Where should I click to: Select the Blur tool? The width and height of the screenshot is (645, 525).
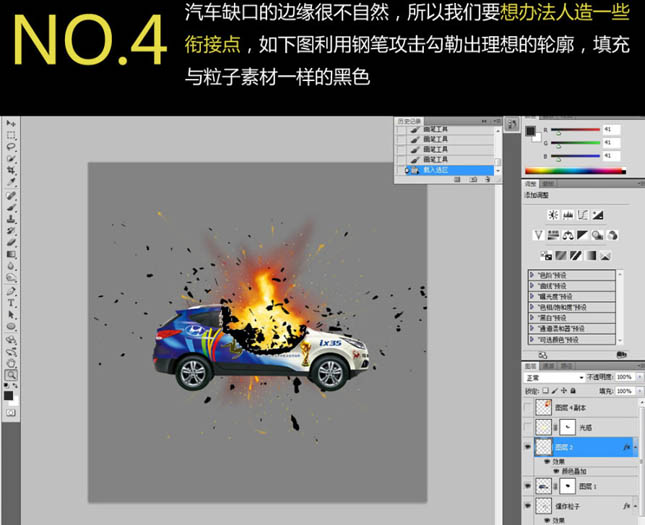(x=11, y=266)
